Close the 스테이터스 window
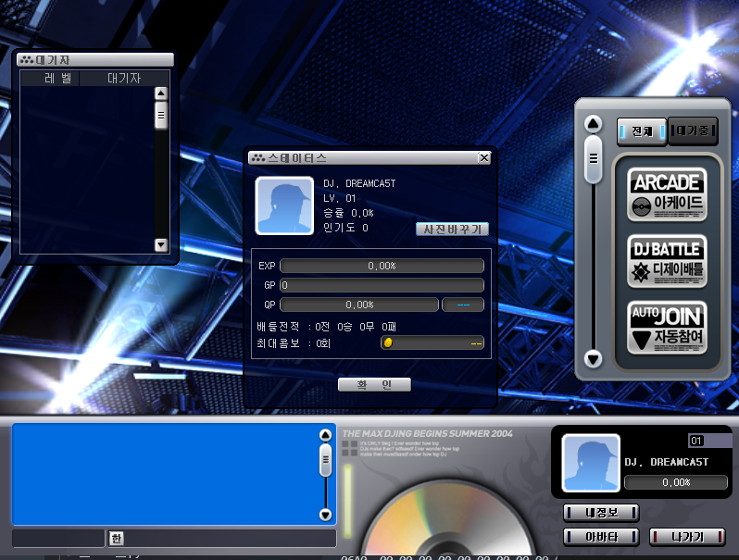The image size is (739, 560). coord(484,157)
